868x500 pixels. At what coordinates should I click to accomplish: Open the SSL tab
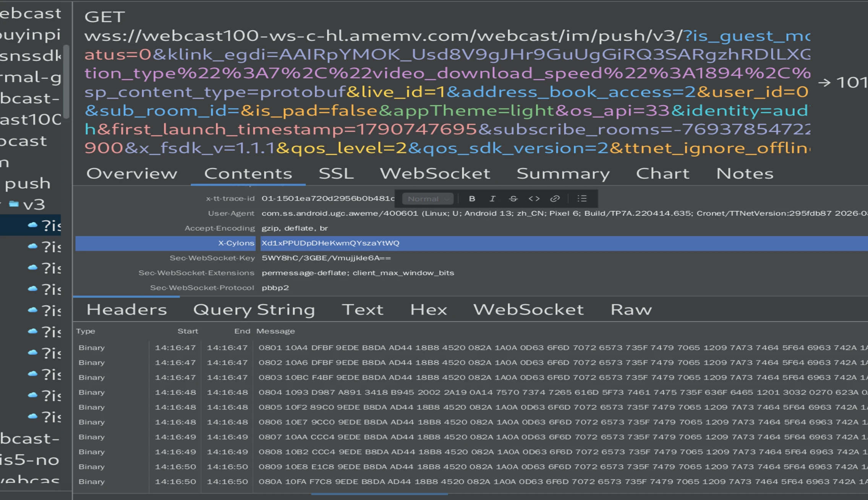pos(336,174)
